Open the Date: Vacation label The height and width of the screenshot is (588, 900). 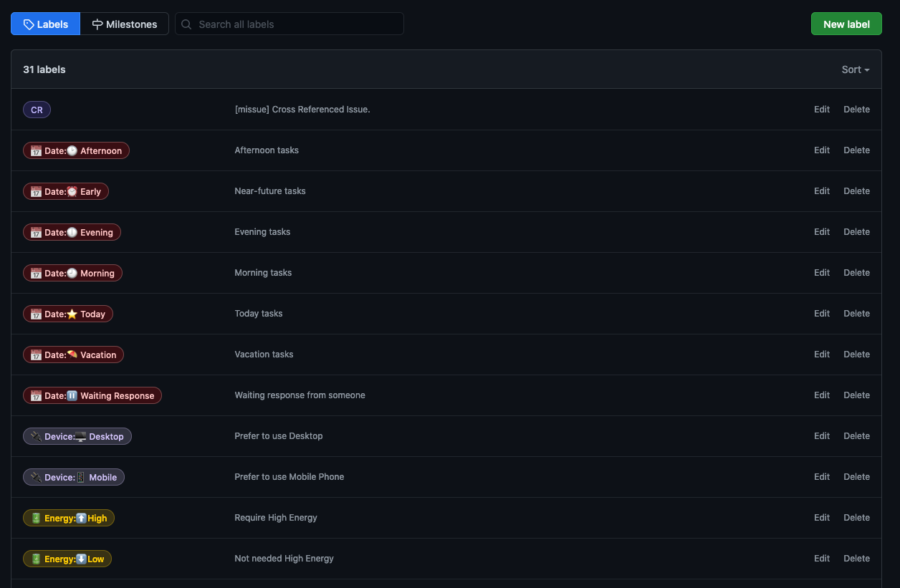click(x=73, y=355)
